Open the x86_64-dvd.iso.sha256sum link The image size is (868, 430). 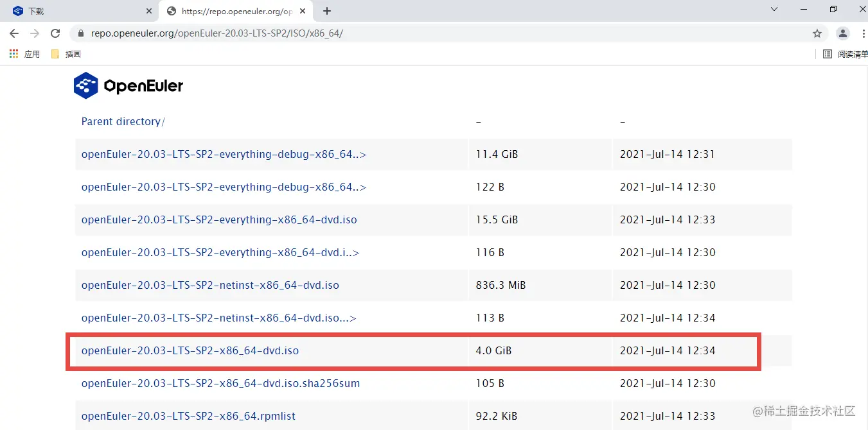click(220, 383)
